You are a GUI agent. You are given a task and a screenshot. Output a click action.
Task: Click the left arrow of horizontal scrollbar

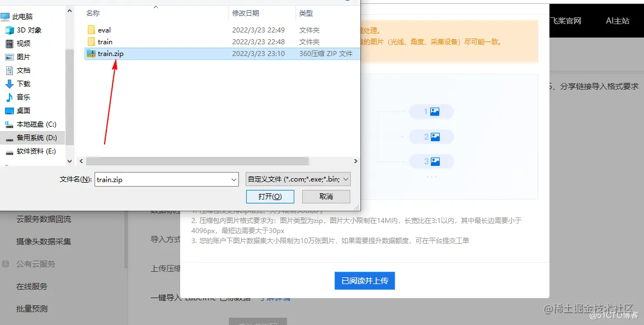(x=81, y=161)
